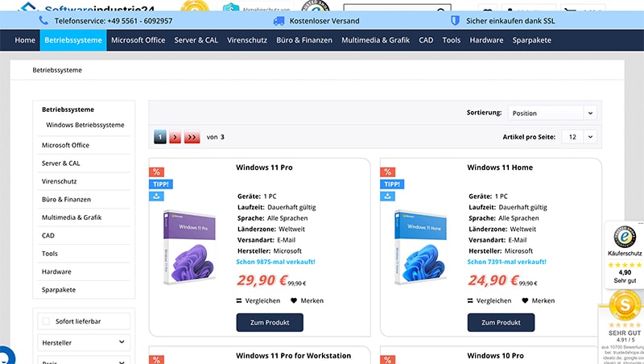
Task: Open the Trusted Shops Käuferschutz badge
Action: click(x=625, y=254)
